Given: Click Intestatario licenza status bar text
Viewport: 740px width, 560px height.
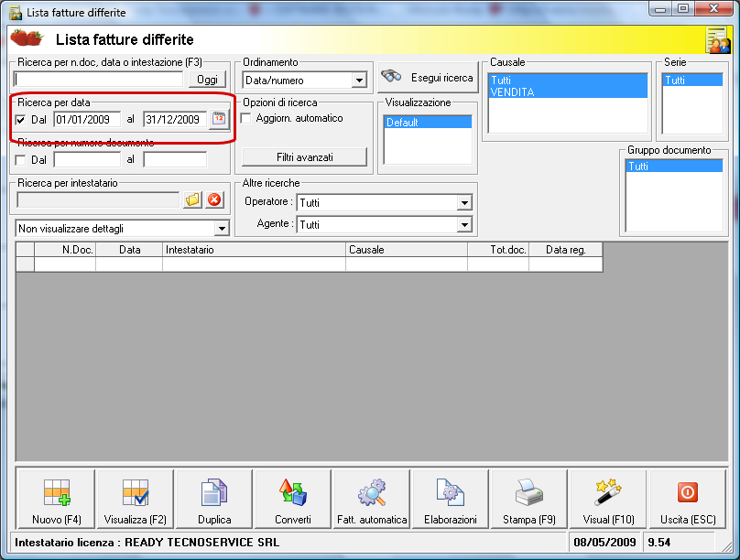Looking at the screenshot, I should [x=147, y=542].
